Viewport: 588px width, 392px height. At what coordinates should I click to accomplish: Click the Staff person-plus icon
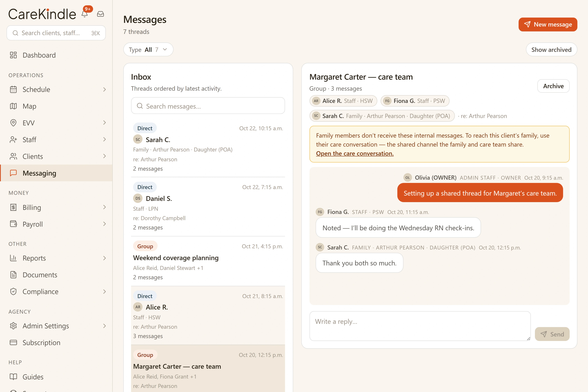13,139
